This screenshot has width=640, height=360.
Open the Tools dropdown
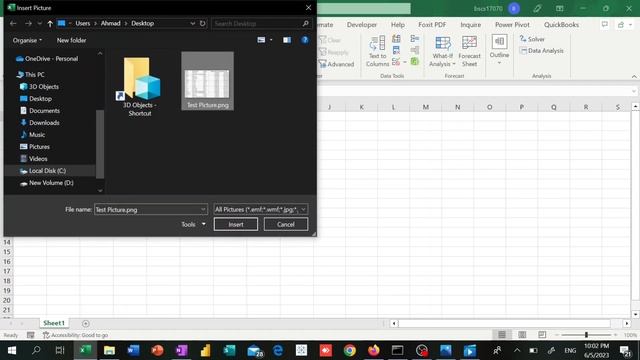tap(193, 224)
